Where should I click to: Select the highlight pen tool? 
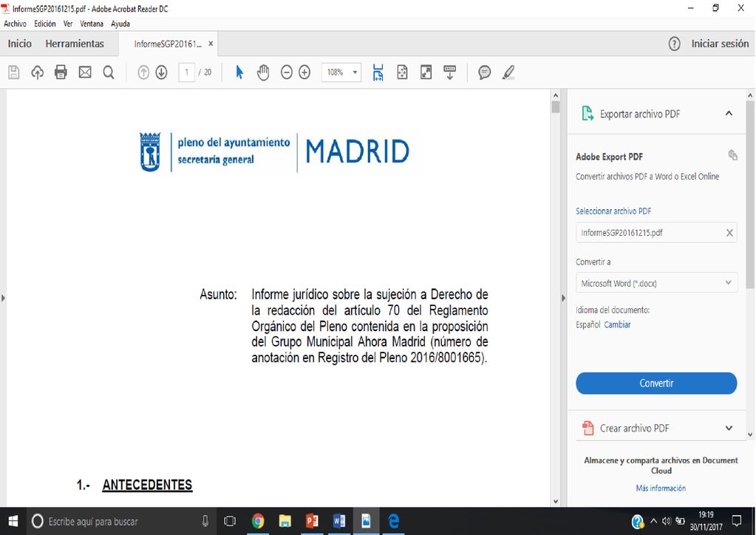[x=508, y=72]
